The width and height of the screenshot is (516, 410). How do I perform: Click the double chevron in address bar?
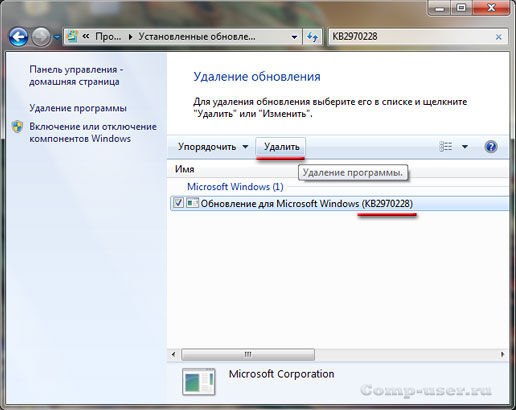tap(86, 36)
